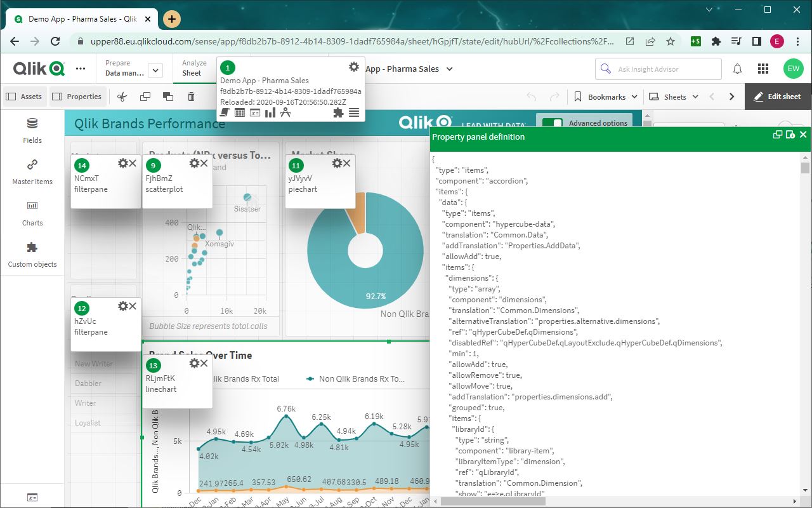Toggle the Properties panel
The height and width of the screenshot is (508, 812).
click(76, 97)
